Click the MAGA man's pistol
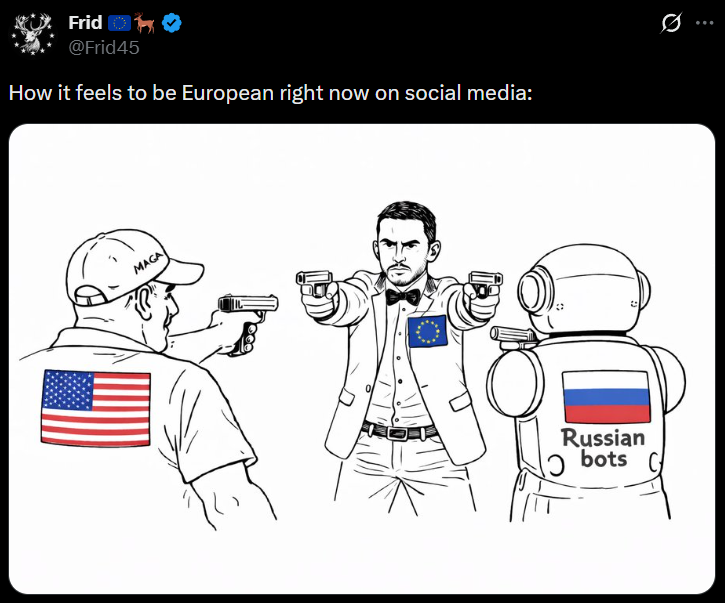Image resolution: width=725 pixels, height=603 pixels. click(247, 311)
